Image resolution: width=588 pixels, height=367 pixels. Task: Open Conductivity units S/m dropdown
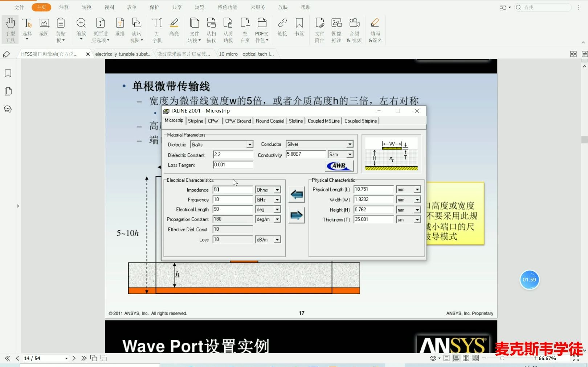(350, 154)
